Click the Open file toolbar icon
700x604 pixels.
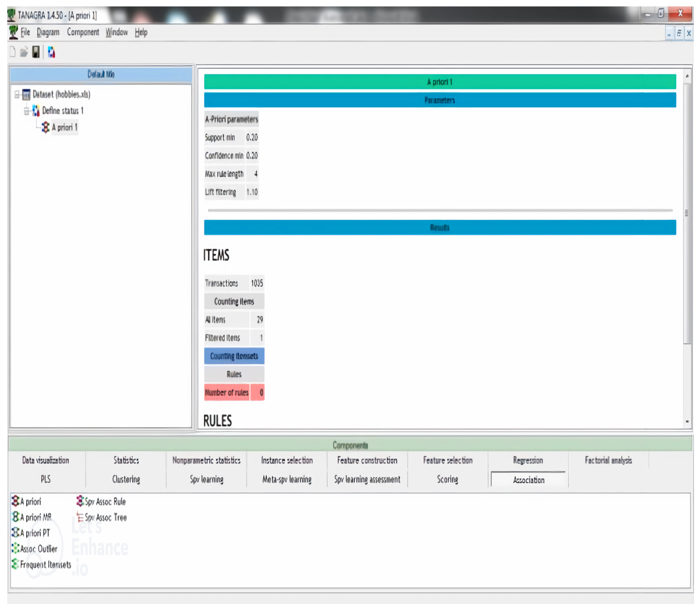point(24,52)
